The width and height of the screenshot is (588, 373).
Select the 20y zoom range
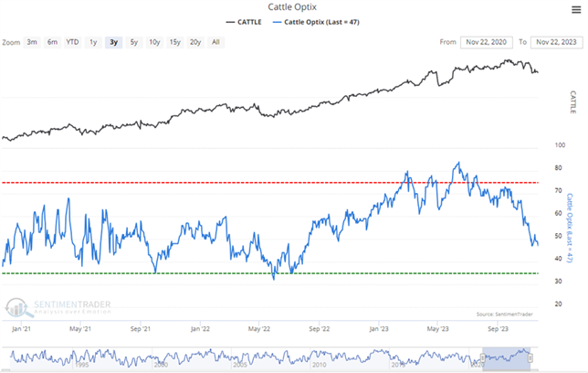(x=196, y=42)
